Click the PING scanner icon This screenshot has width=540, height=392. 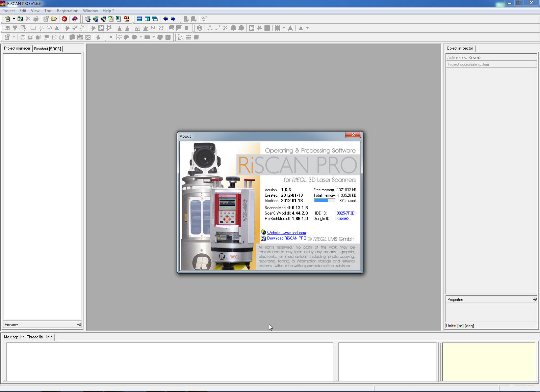click(204, 19)
